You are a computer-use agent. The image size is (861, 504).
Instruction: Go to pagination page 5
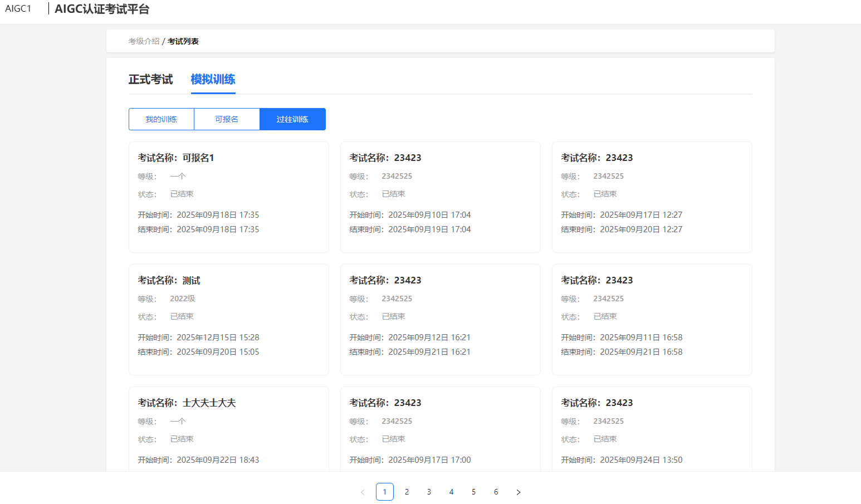click(474, 492)
